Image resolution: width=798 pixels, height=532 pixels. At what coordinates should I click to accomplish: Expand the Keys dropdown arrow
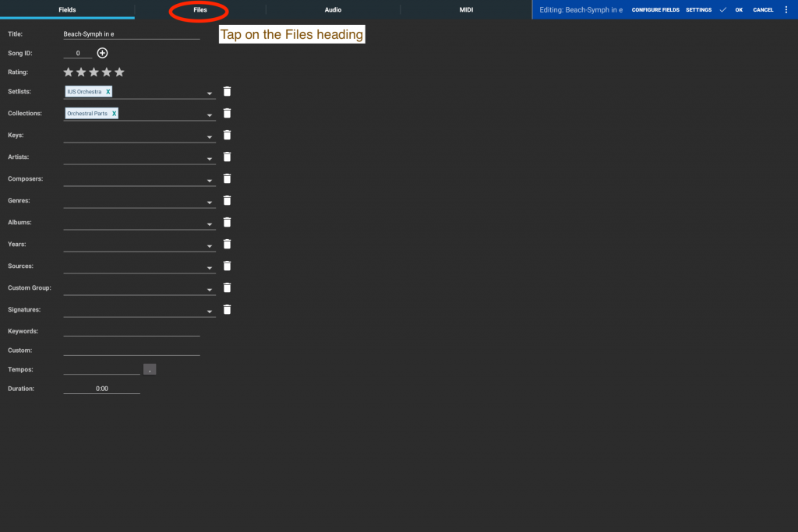(209, 137)
